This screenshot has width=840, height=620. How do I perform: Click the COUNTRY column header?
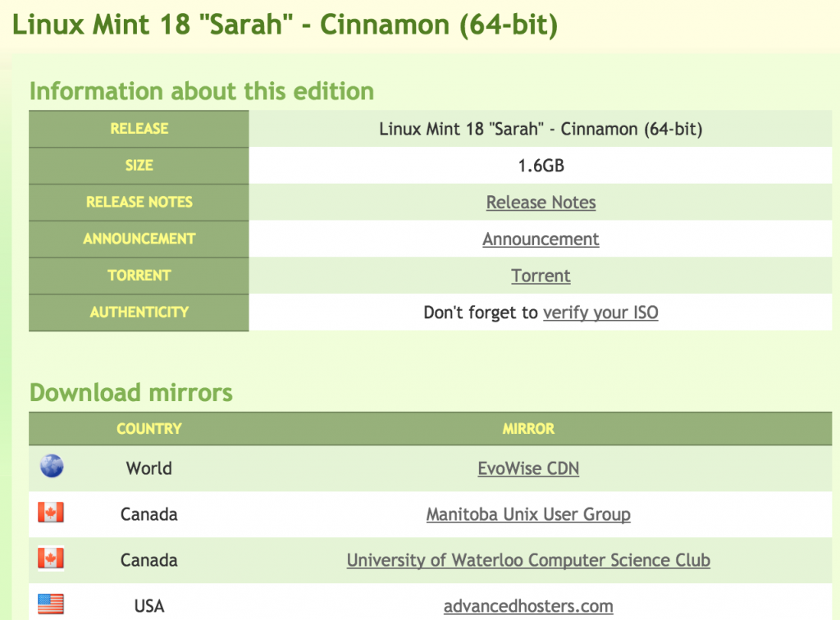(x=149, y=429)
